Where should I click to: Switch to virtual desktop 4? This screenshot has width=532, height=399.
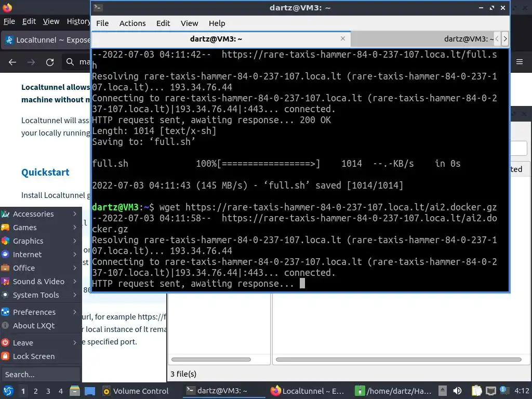[x=61, y=391]
